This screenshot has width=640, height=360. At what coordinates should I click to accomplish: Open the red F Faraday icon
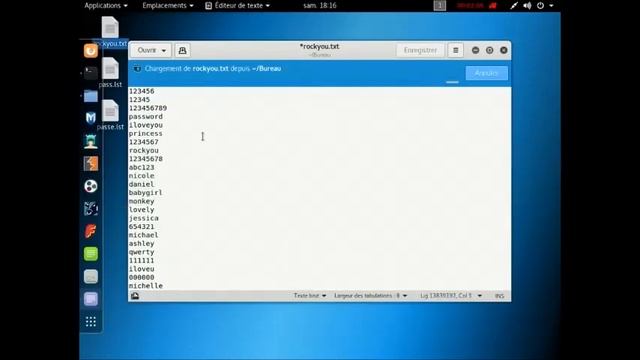point(91,231)
